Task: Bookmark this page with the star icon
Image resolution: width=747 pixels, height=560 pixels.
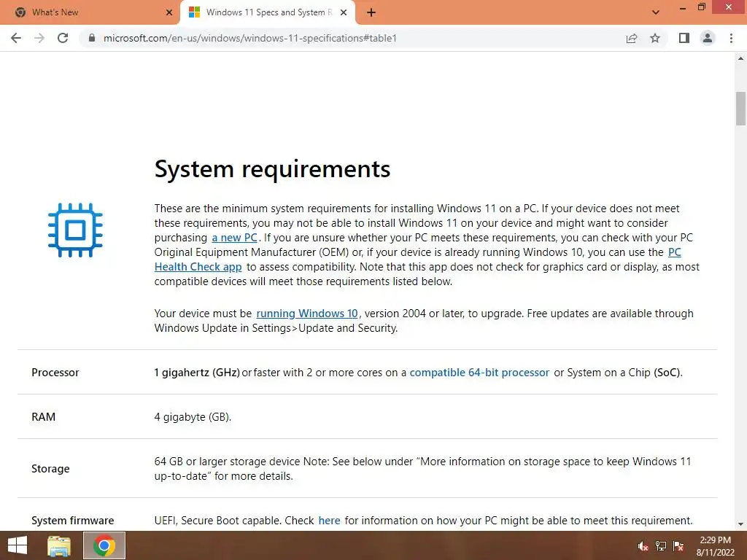Action: [x=655, y=38]
